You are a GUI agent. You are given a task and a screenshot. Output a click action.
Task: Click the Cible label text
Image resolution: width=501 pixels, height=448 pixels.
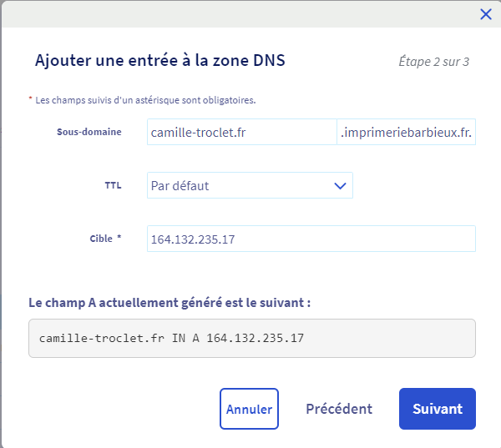coord(100,239)
